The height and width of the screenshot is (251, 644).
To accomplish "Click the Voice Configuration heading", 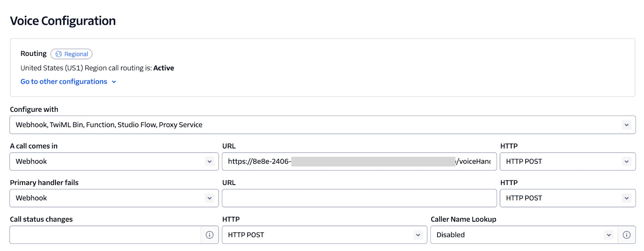I will point(63,21).
